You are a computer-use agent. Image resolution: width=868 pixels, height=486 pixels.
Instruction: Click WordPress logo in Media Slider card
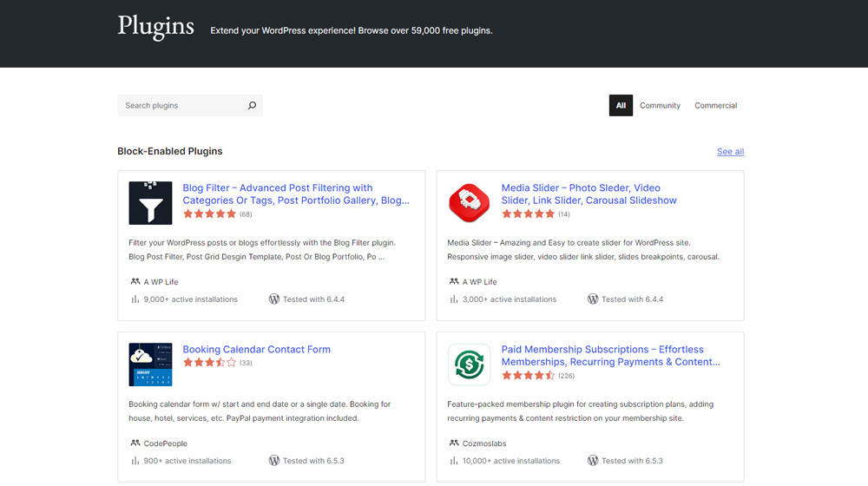click(593, 299)
